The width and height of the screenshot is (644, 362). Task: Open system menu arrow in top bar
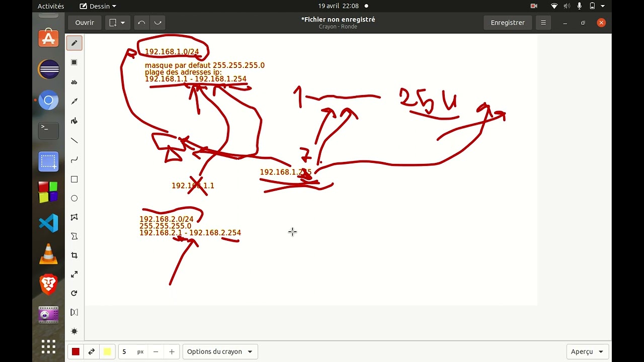click(603, 6)
